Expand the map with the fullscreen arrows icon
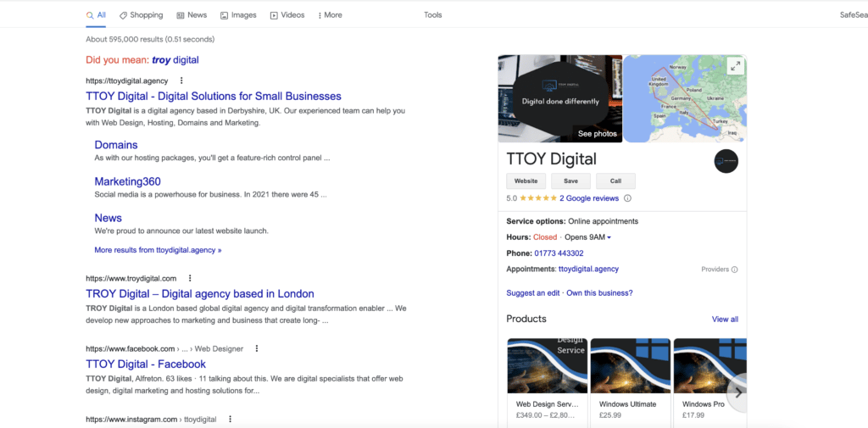868x428 pixels. point(735,66)
